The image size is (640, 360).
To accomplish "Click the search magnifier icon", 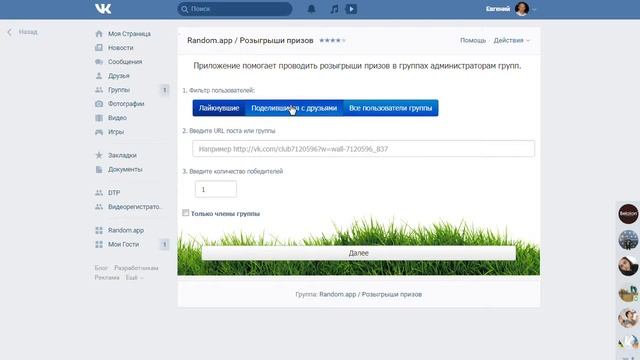I will click(x=185, y=9).
